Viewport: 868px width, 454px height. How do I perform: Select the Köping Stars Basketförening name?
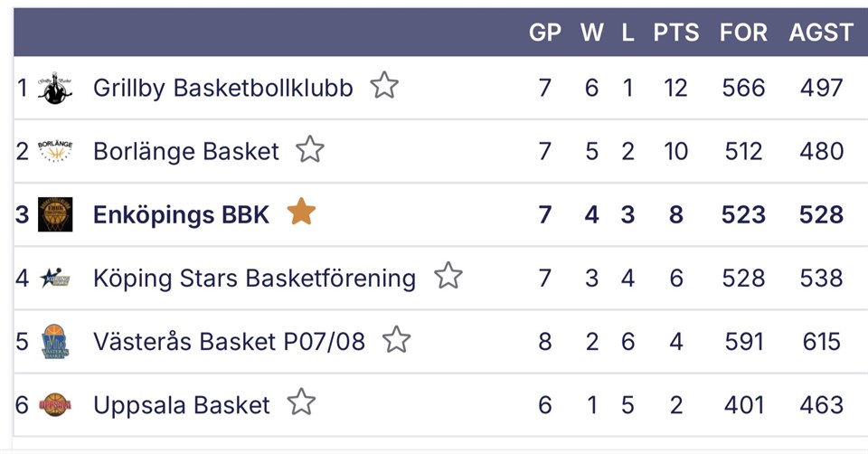pyautogui.click(x=254, y=278)
